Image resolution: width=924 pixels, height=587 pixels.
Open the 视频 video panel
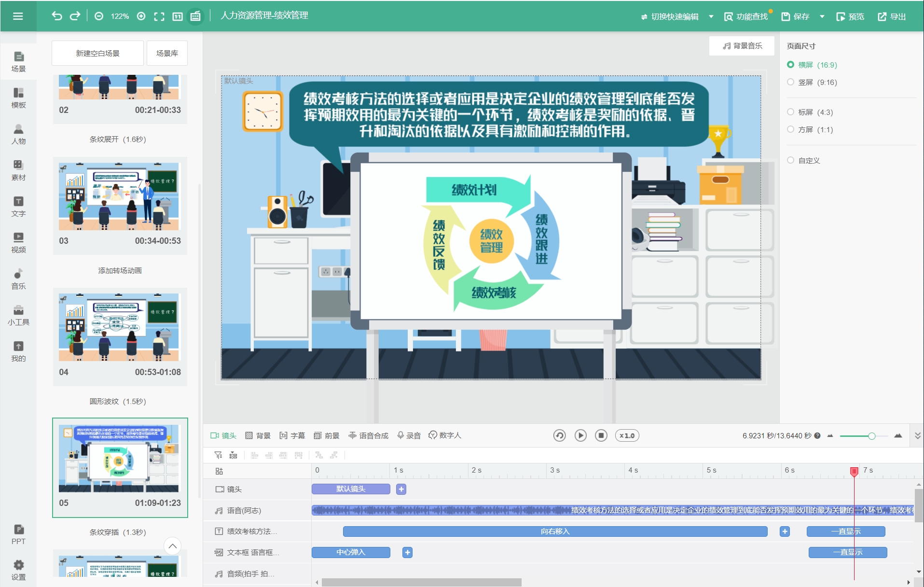click(x=18, y=243)
